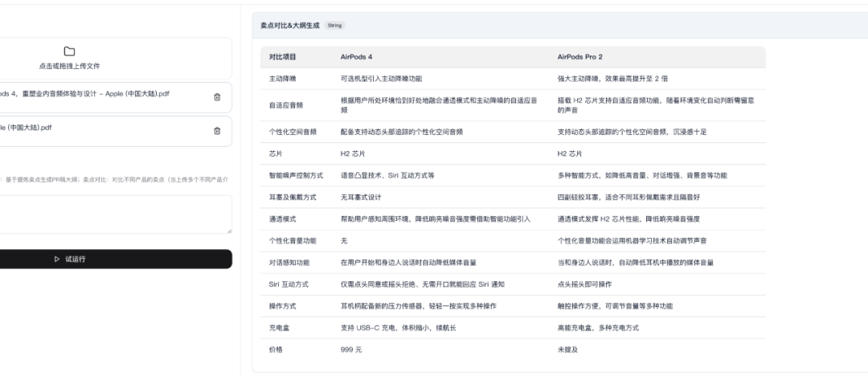Click the 高能充电盒 cell
This screenshot has width=868, height=376.
click(x=598, y=328)
